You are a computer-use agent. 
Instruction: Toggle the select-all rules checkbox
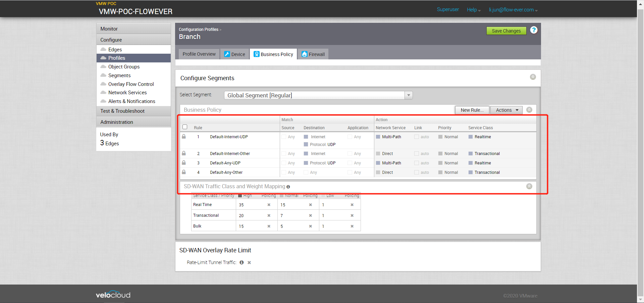coord(185,127)
